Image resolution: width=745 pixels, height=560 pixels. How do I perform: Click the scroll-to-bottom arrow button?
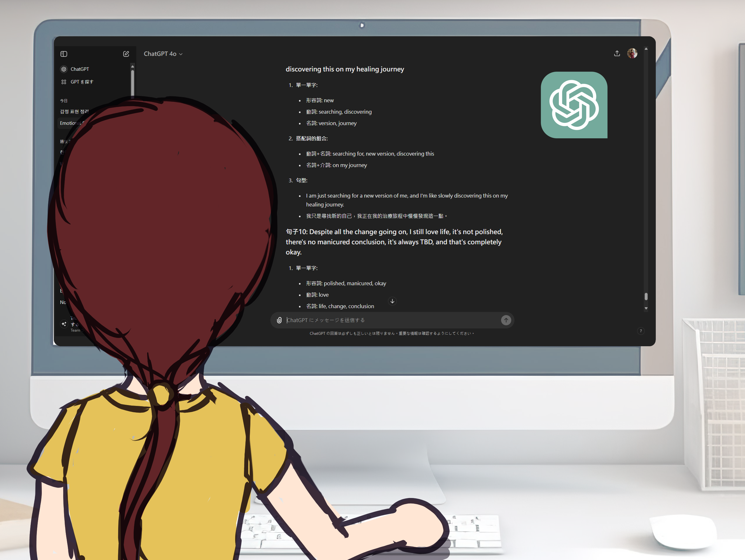pos(392,301)
